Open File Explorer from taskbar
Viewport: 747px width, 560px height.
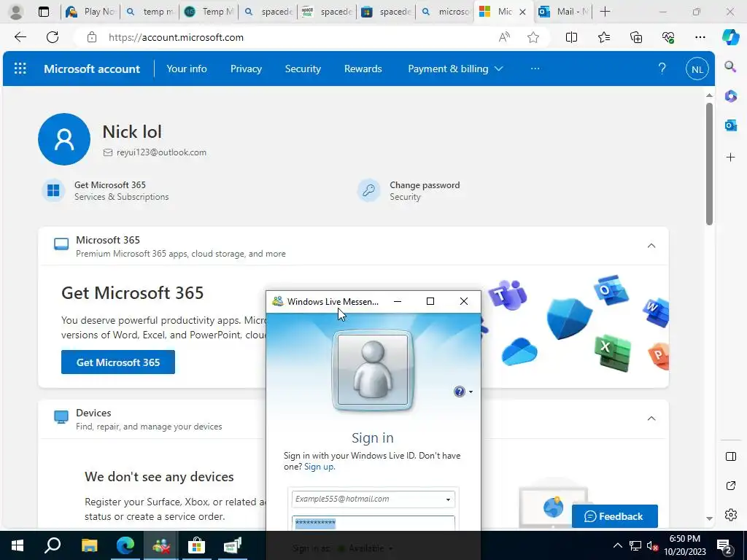[x=89, y=545]
